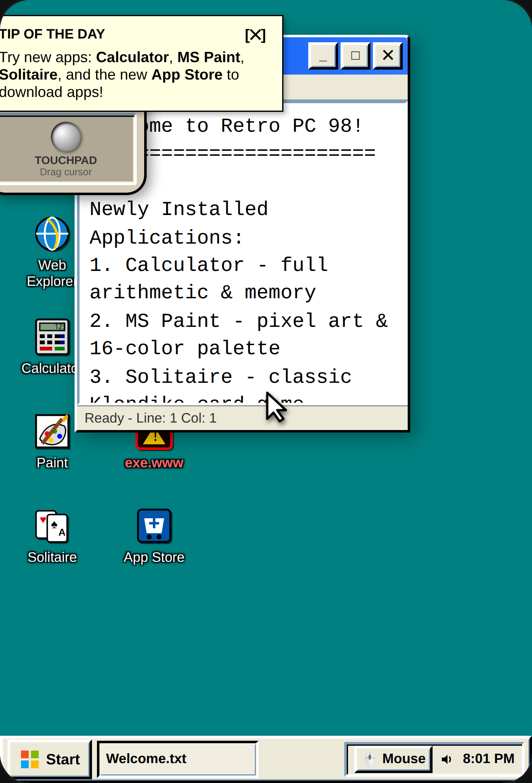
Task: Click the Windows logo on Start button
Action: coord(30,759)
